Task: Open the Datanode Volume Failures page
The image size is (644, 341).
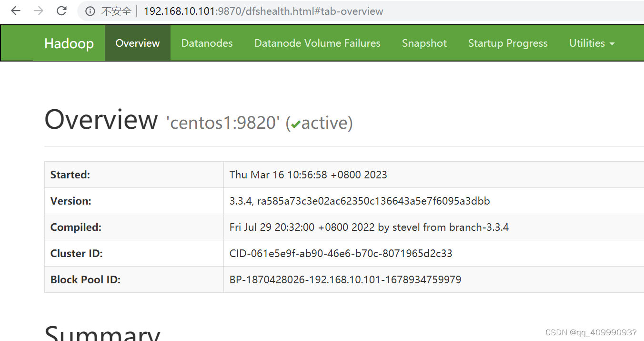Action: pos(317,43)
